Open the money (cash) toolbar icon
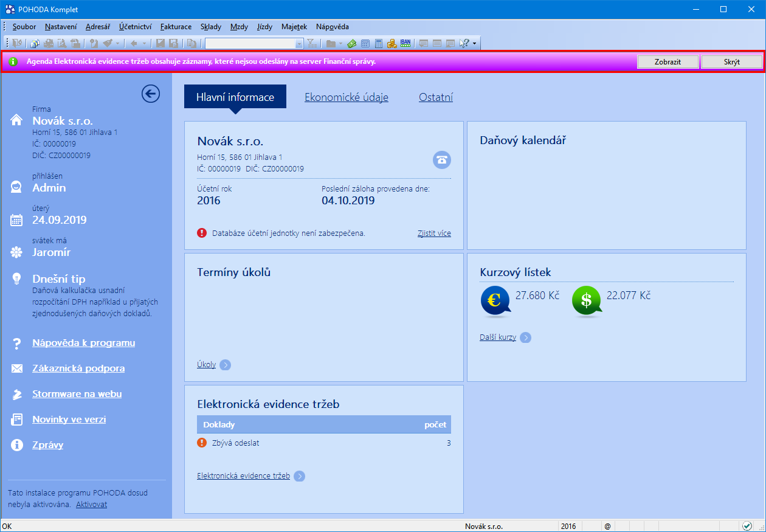 point(352,43)
